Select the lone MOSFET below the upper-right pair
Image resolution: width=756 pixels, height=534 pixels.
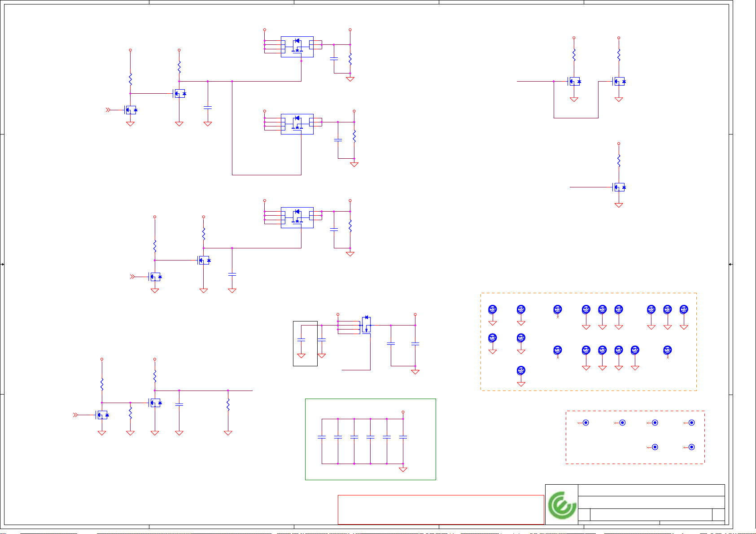[x=619, y=187]
